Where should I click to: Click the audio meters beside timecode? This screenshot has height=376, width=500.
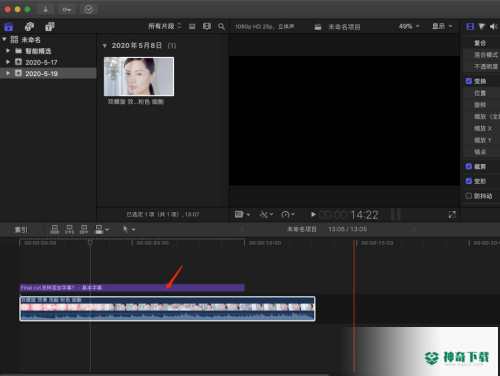[x=395, y=215]
